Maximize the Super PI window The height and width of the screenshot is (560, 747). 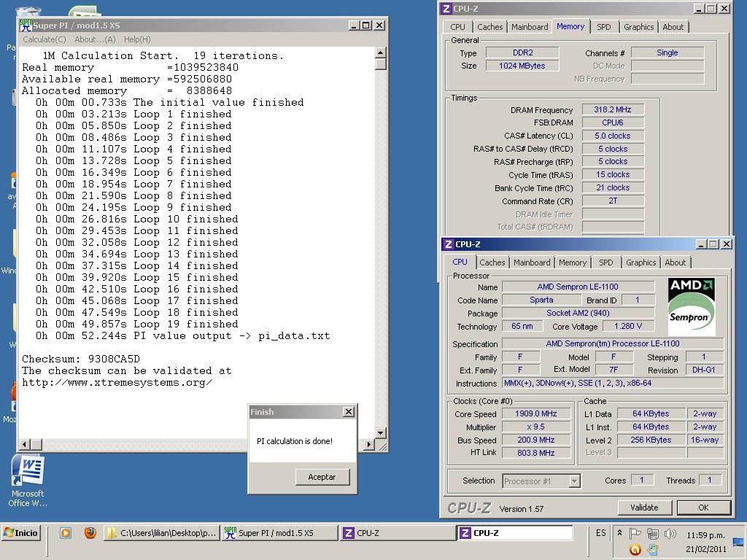click(x=366, y=26)
